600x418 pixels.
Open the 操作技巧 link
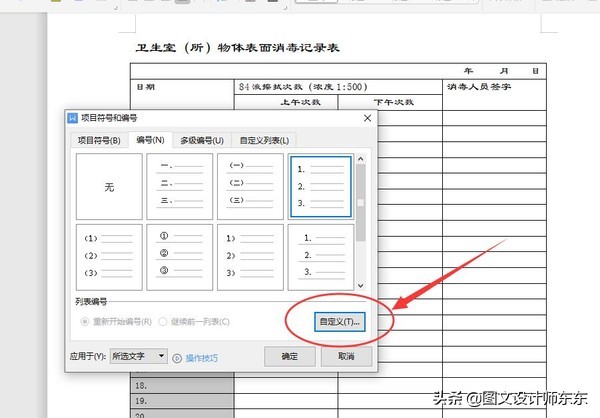point(202,358)
